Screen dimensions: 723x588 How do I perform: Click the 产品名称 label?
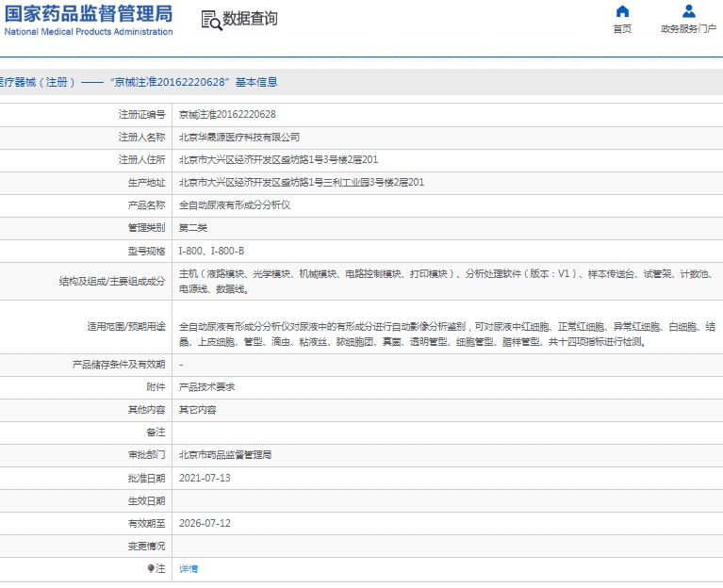[x=147, y=205]
